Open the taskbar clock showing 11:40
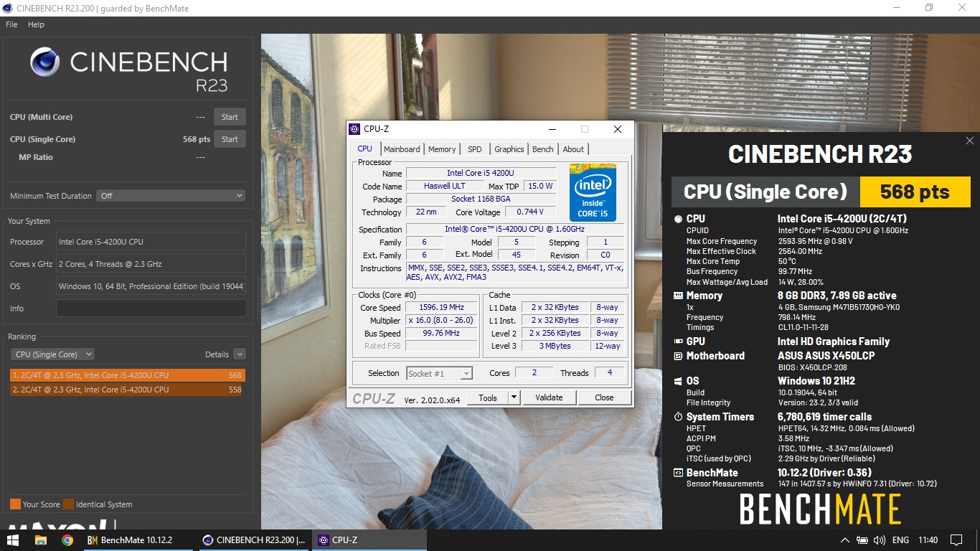The image size is (980, 551). pos(928,540)
